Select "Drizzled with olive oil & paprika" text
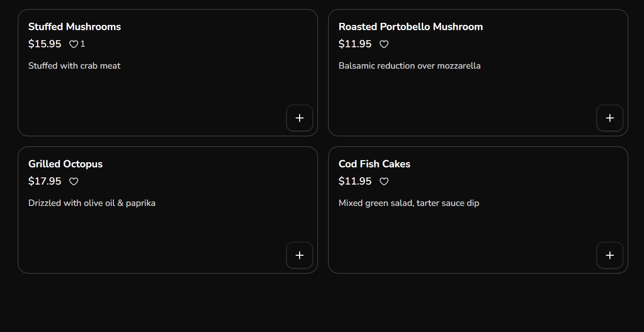This screenshot has height=332, width=644. click(x=92, y=203)
